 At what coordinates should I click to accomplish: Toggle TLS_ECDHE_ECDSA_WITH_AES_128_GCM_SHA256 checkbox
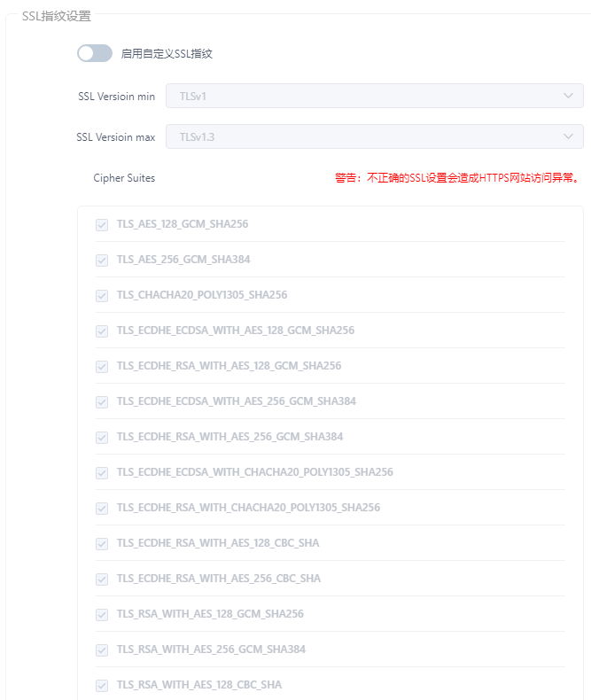[x=102, y=331]
